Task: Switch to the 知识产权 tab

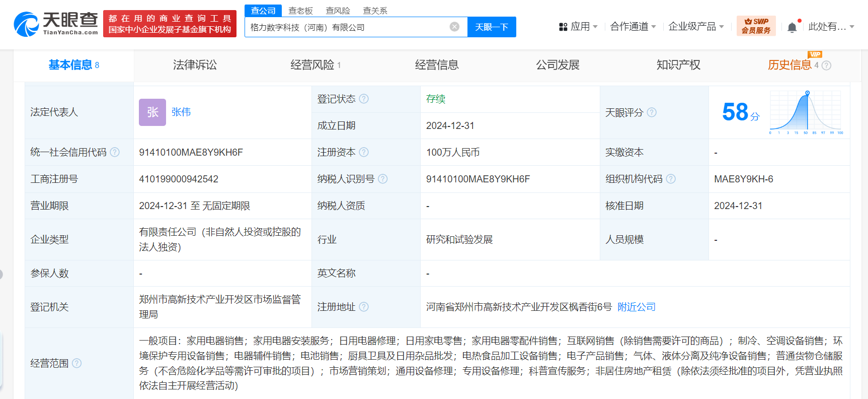Action: pos(678,65)
